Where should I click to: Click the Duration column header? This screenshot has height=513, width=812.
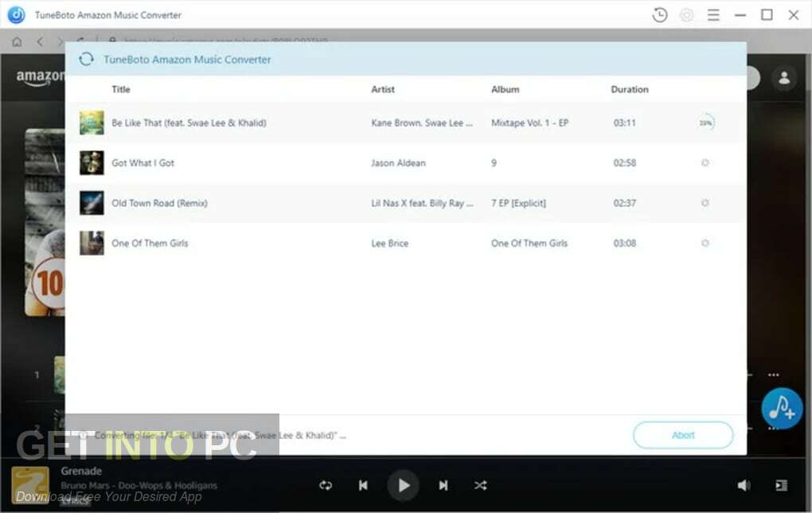point(629,89)
